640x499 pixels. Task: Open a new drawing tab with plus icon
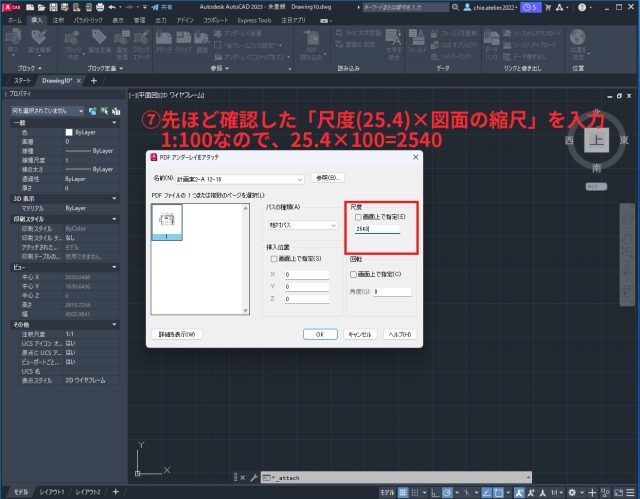pyautogui.click(x=94, y=80)
